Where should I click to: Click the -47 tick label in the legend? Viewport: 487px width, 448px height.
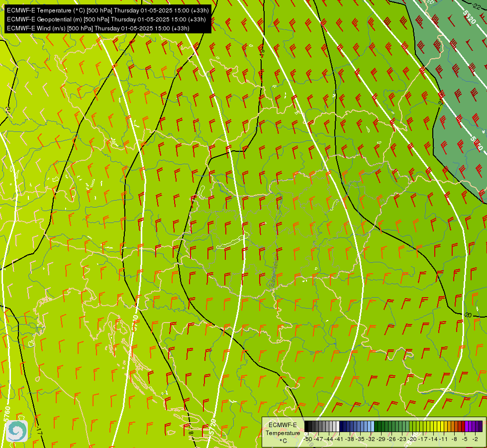pos(318,439)
